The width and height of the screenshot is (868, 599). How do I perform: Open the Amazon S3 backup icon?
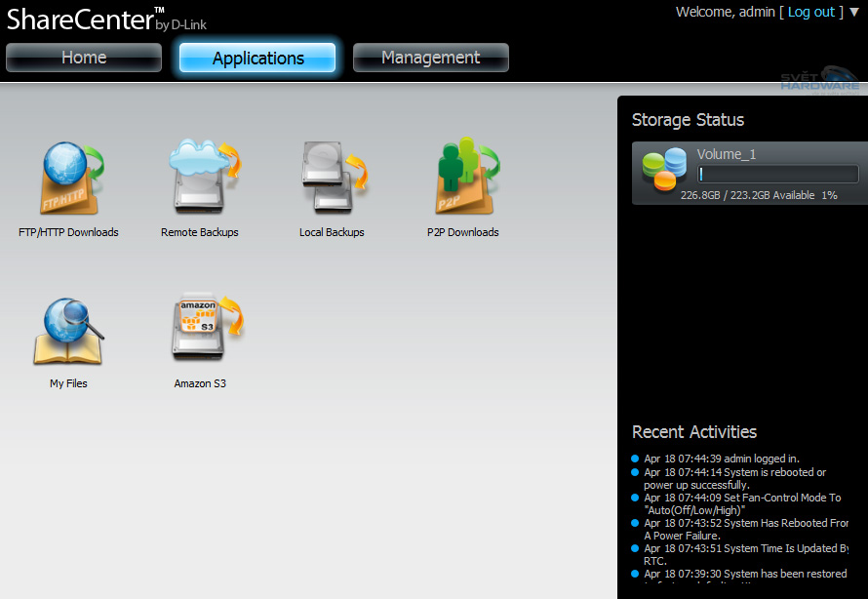(202, 328)
